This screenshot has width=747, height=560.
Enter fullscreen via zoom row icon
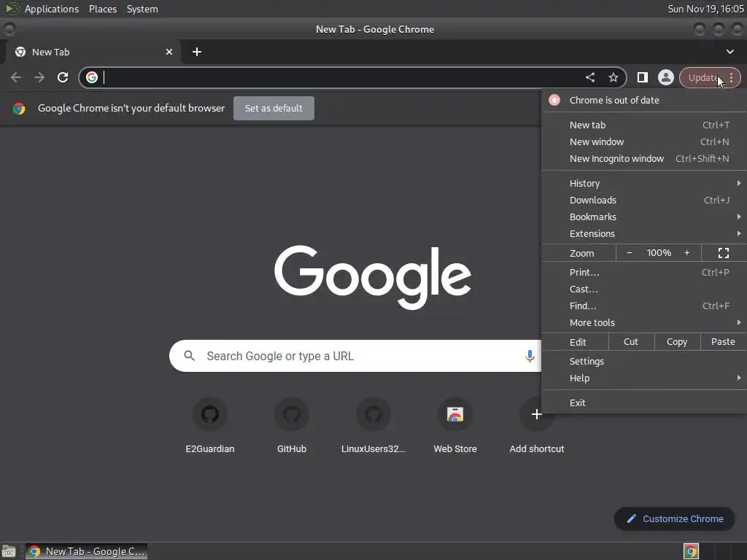[x=724, y=253]
